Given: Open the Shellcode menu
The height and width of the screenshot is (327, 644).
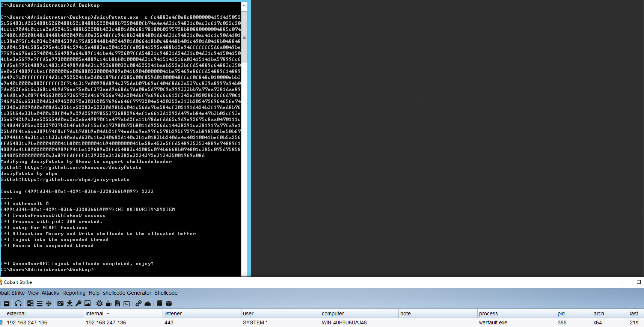Looking at the screenshot, I should pyautogui.click(x=166, y=293).
